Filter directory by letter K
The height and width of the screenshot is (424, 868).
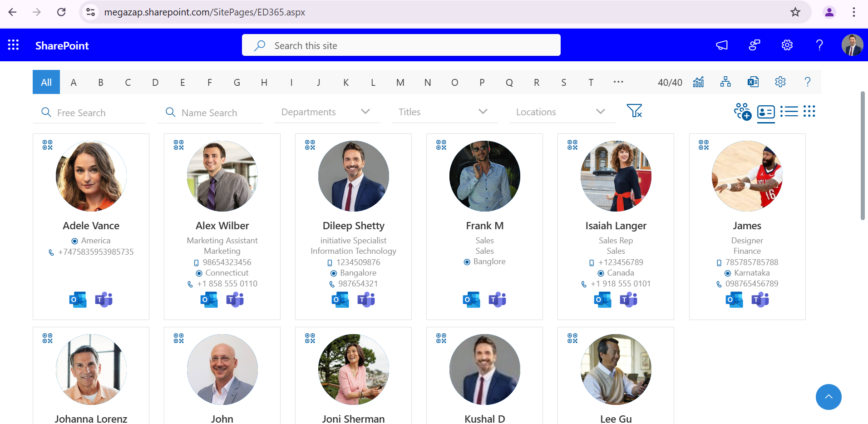pyautogui.click(x=346, y=82)
